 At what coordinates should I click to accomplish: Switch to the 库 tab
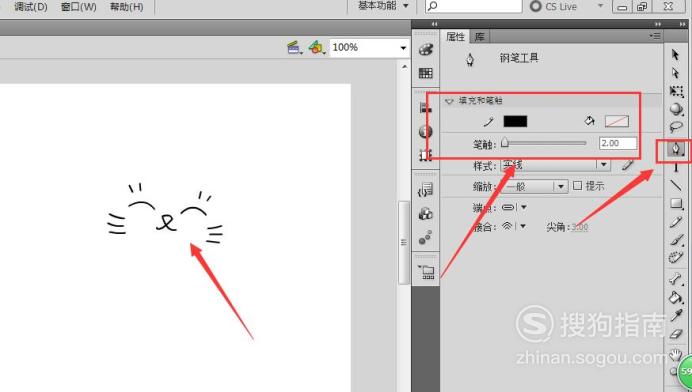[x=479, y=37]
